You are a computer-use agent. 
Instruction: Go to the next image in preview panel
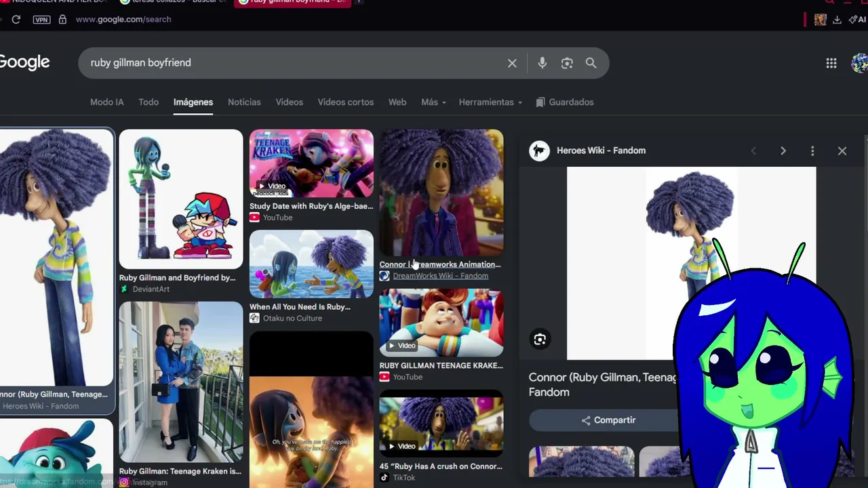pyautogui.click(x=783, y=151)
